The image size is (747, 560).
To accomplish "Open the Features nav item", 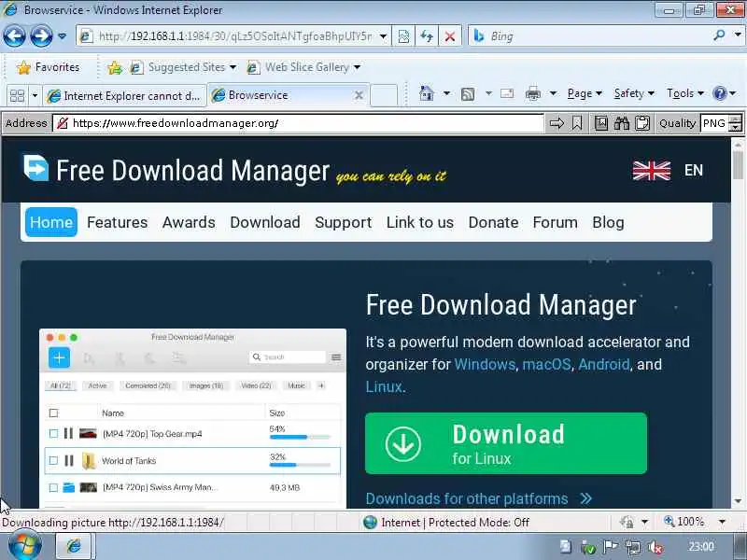I will (118, 222).
